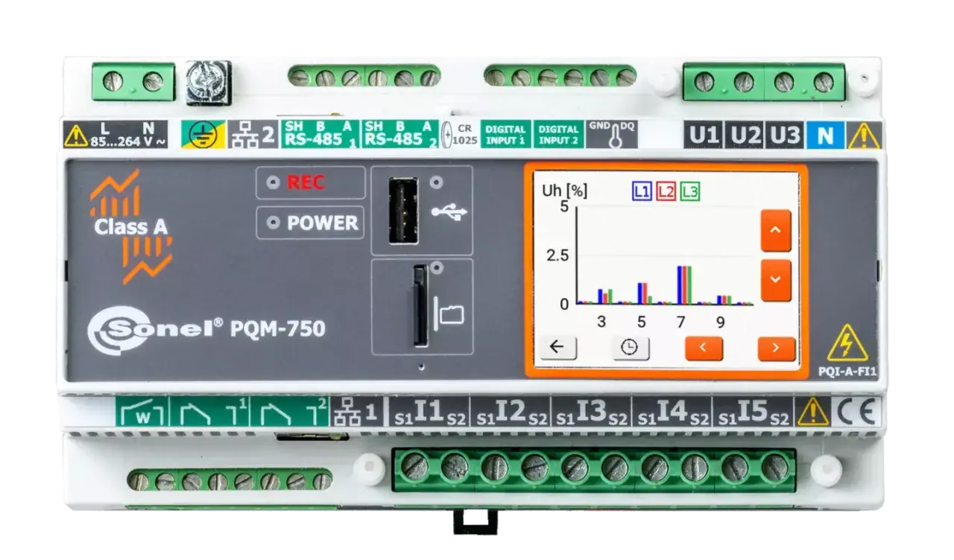Tap the orange left arrow button

(x=704, y=348)
